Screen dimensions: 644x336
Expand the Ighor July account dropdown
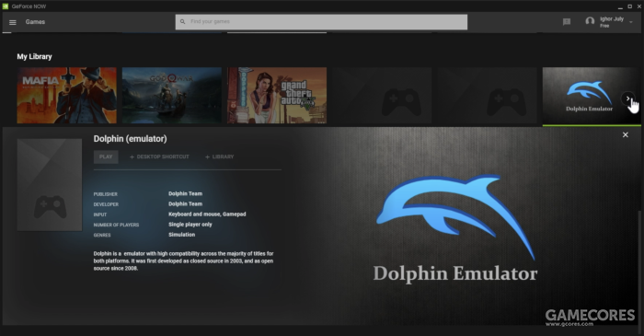click(x=631, y=22)
